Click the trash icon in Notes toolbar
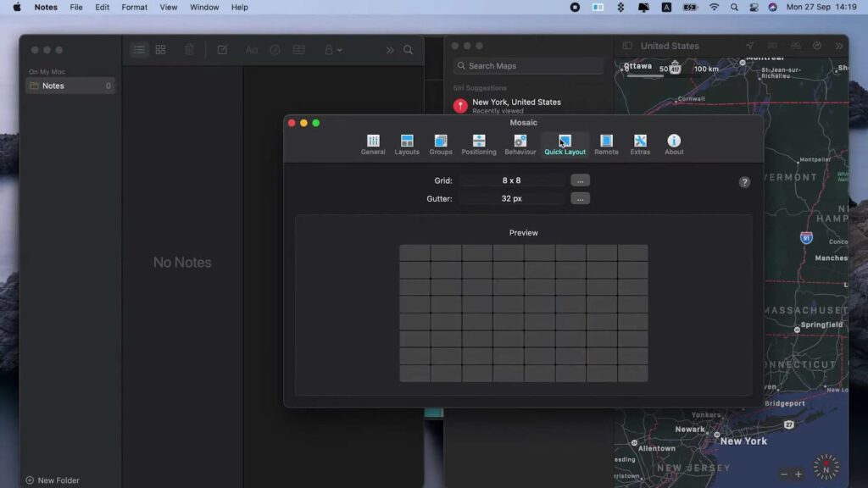Screen dimensions: 868x488 point(189,50)
